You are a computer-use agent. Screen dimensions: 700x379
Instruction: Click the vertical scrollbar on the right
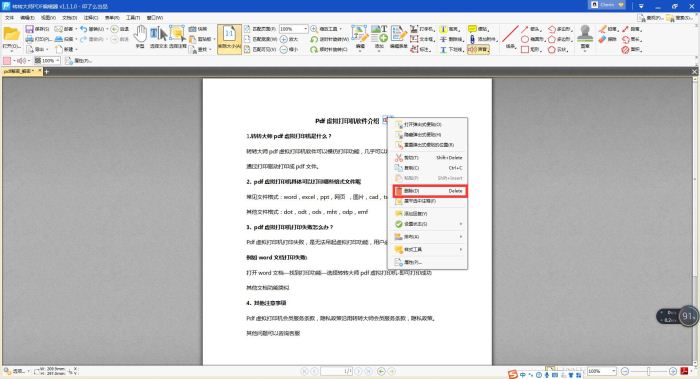tap(696, 221)
